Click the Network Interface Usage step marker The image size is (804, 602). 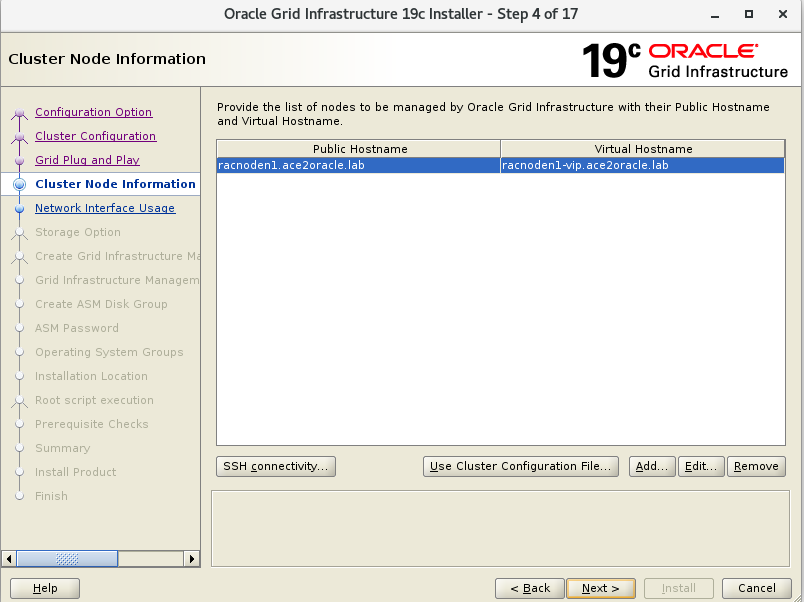coord(19,209)
